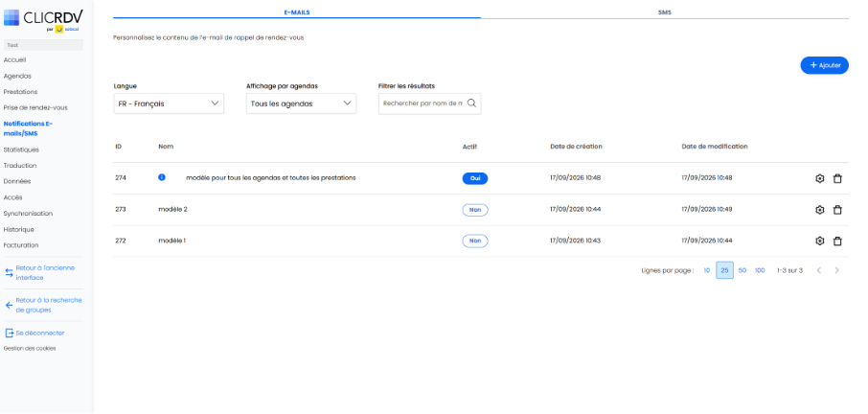Toggle the Oui active badge for template 274
Image resolution: width=868 pixels, height=414 pixels.
[x=475, y=179]
